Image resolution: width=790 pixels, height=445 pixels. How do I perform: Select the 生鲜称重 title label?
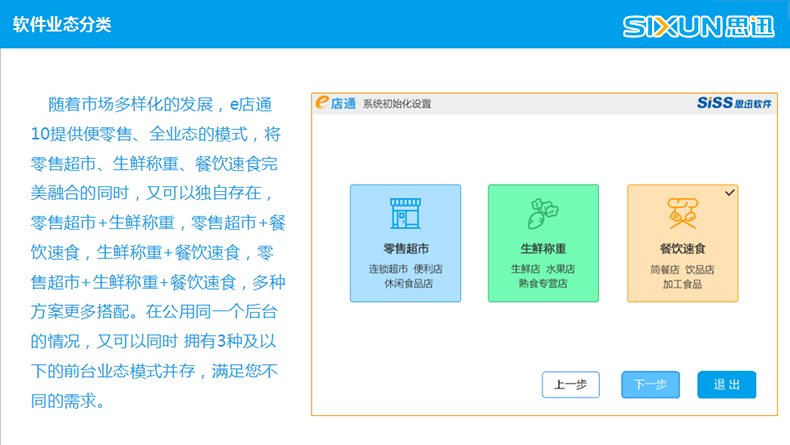543,249
